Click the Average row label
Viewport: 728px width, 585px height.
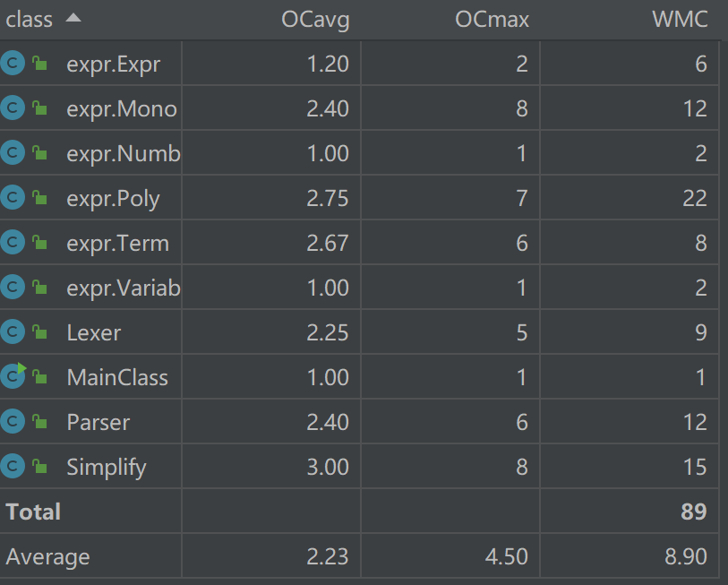(x=47, y=556)
